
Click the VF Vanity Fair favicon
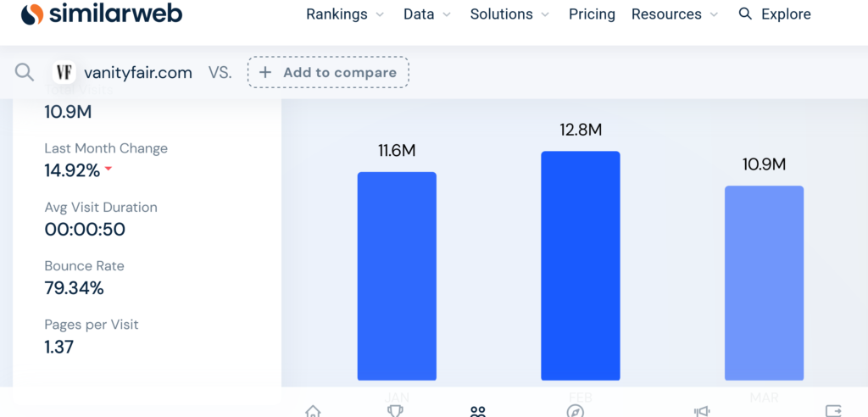[64, 72]
